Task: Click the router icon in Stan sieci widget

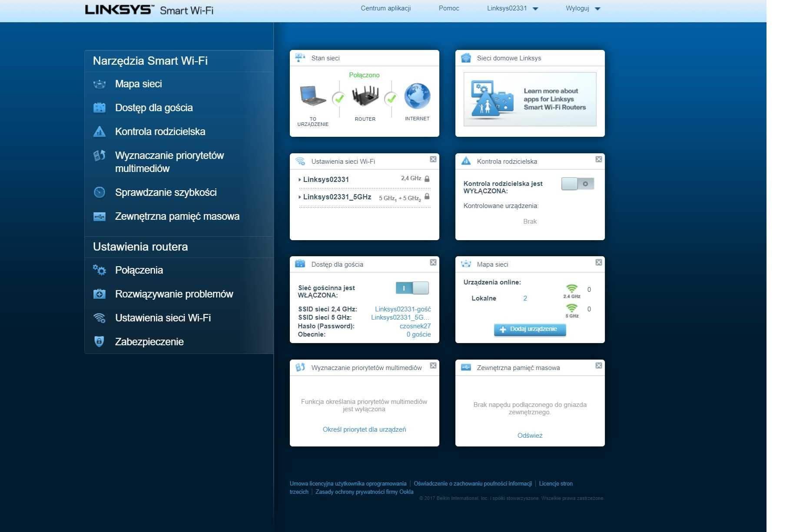Action: point(365,96)
